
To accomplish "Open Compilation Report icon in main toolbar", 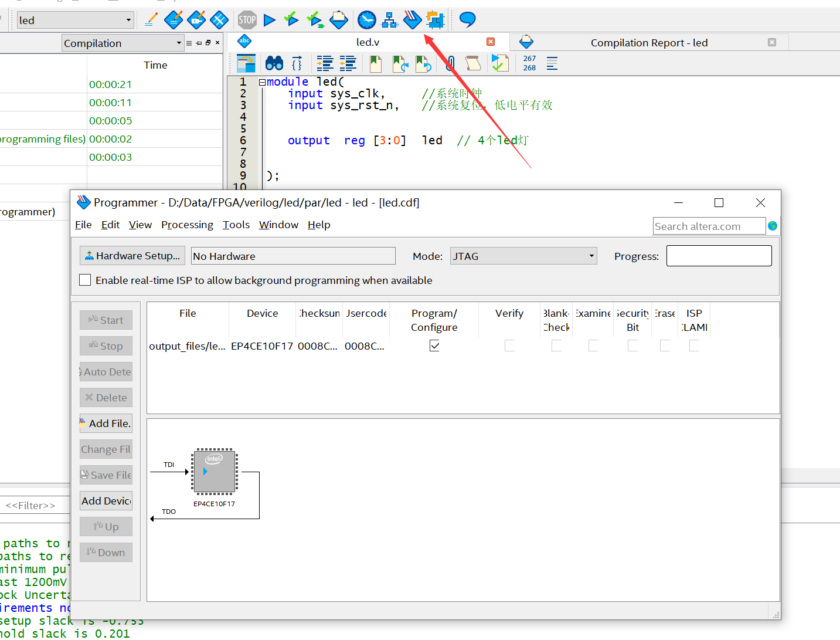I will pyautogui.click(x=339, y=20).
